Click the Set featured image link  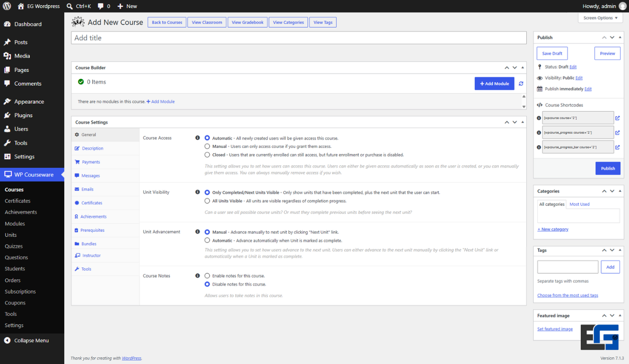555,329
